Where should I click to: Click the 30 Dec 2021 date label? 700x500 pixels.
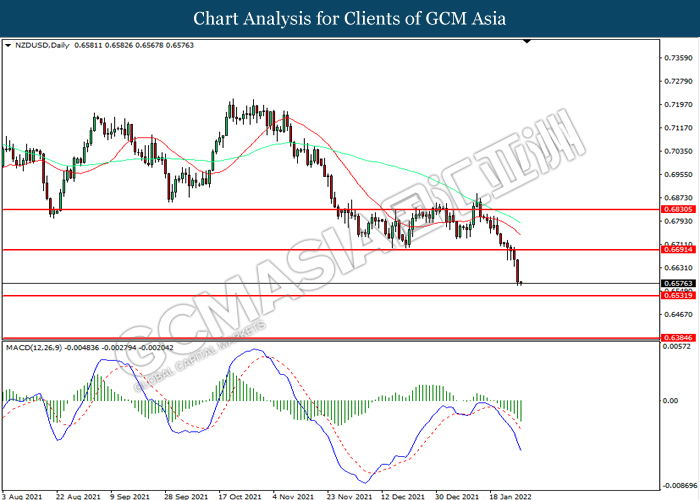click(457, 496)
